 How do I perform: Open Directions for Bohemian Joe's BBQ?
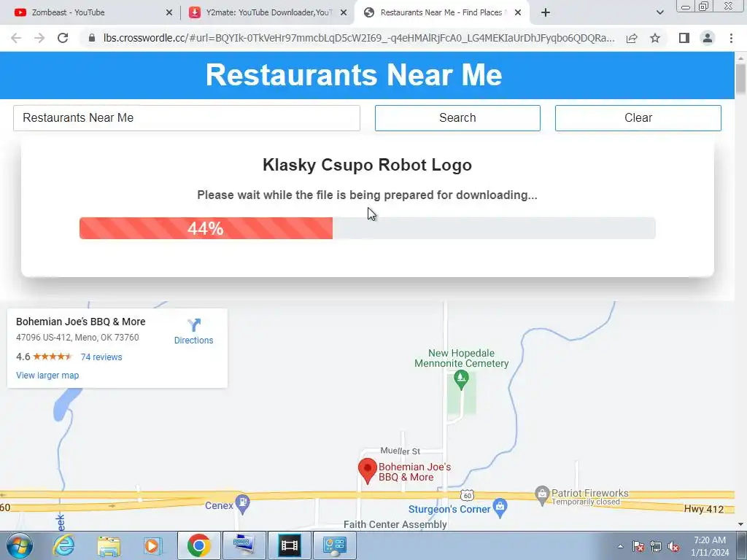[x=193, y=332]
